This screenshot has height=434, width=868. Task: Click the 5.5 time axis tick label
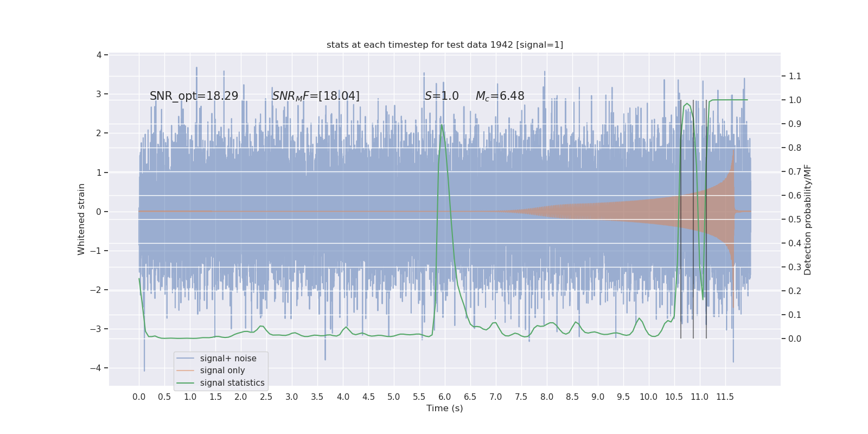419,397
